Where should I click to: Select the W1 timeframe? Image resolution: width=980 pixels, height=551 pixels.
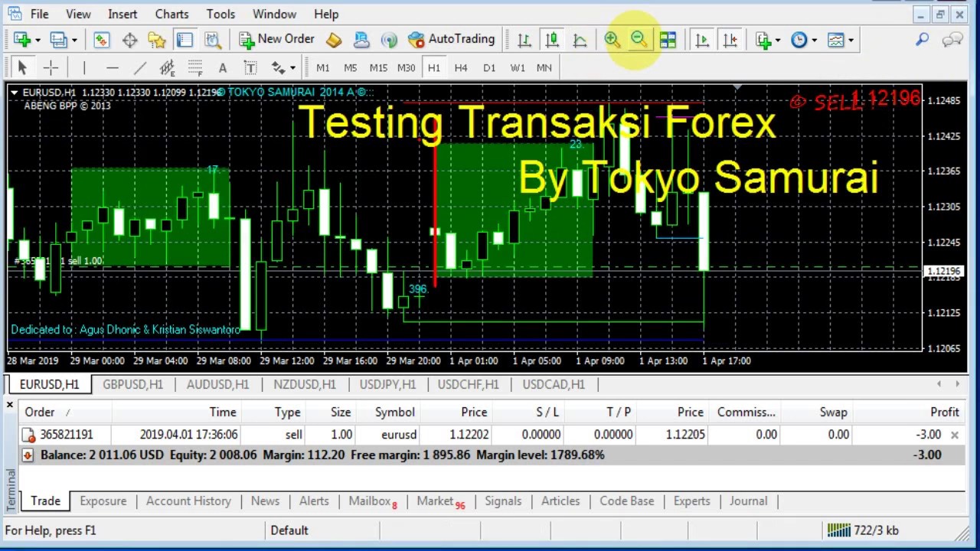pyautogui.click(x=518, y=67)
